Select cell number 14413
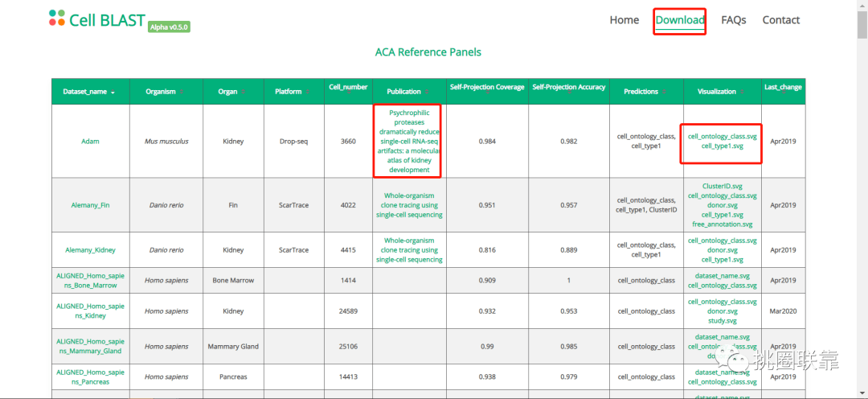Screen dimensions: 868x399 [348, 376]
